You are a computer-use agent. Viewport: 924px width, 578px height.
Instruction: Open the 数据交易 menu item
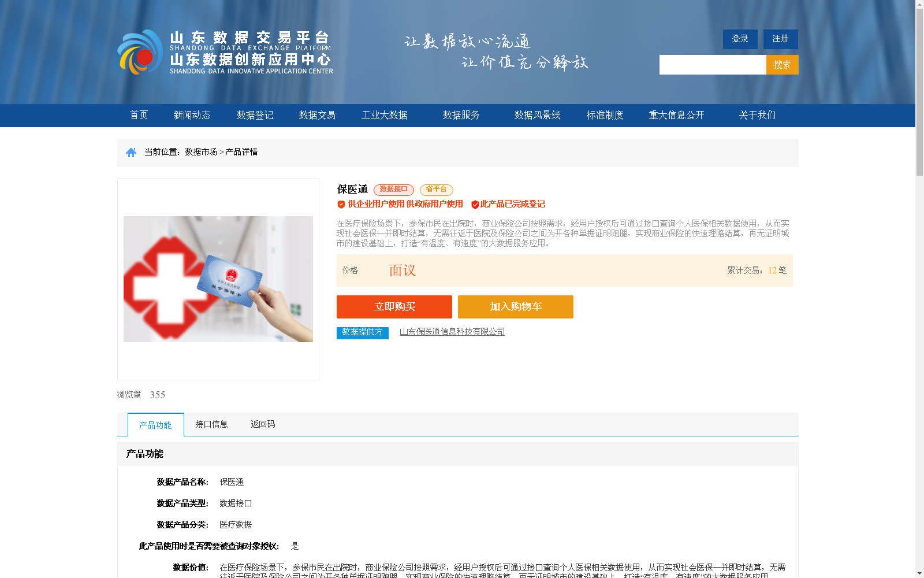tap(318, 115)
